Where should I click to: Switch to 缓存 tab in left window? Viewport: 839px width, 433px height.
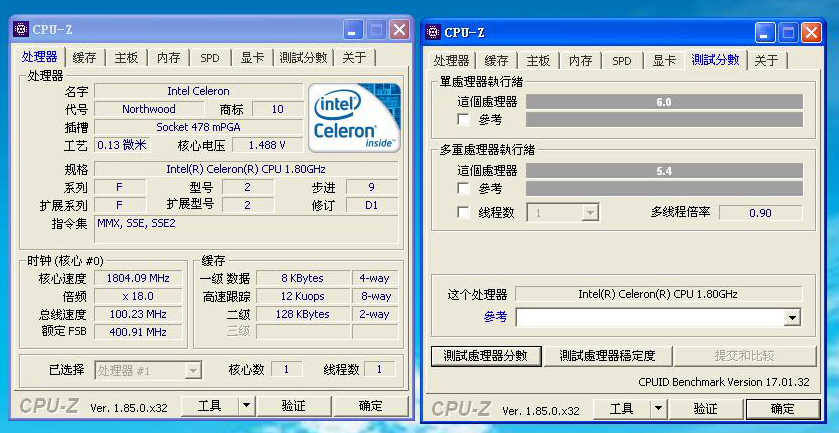tap(85, 58)
